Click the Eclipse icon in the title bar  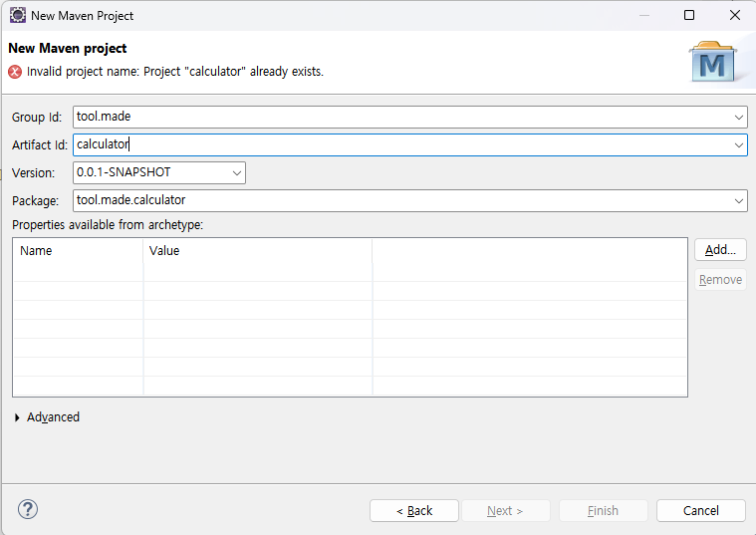point(18,15)
